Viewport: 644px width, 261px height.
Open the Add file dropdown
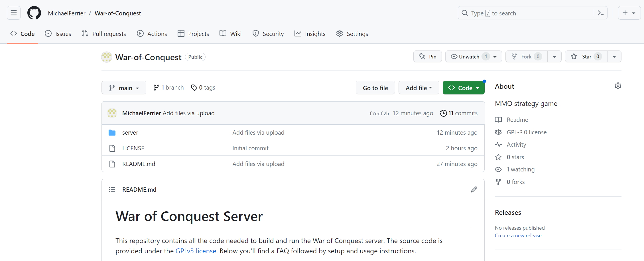pos(419,88)
